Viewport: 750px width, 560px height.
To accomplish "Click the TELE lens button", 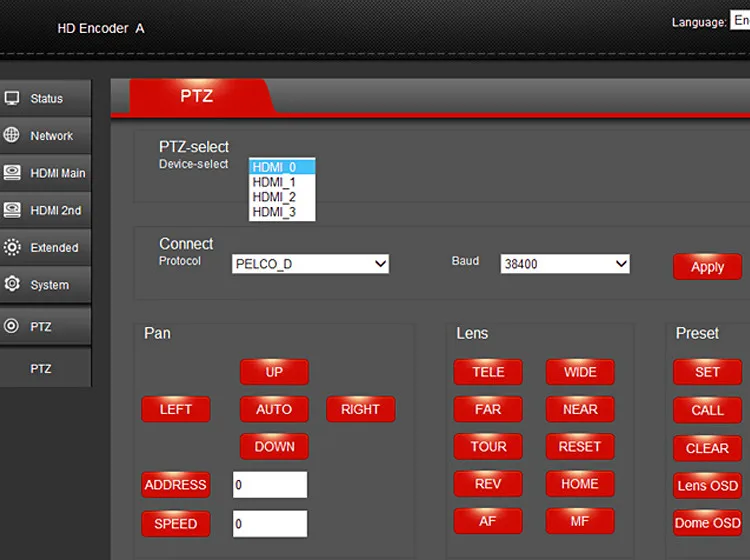I will pyautogui.click(x=488, y=372).
